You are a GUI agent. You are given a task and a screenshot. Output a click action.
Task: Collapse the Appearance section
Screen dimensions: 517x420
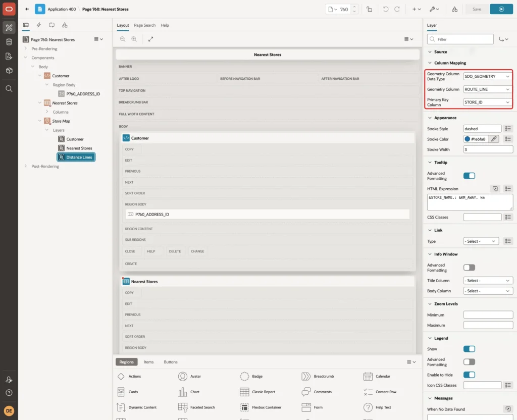pyautogui.click(x=430, y=118)
